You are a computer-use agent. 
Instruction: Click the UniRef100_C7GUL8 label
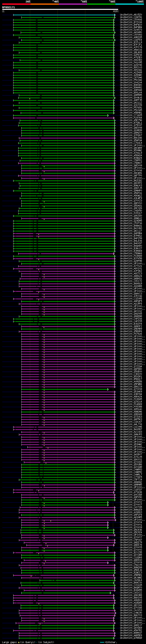point(131,143)
